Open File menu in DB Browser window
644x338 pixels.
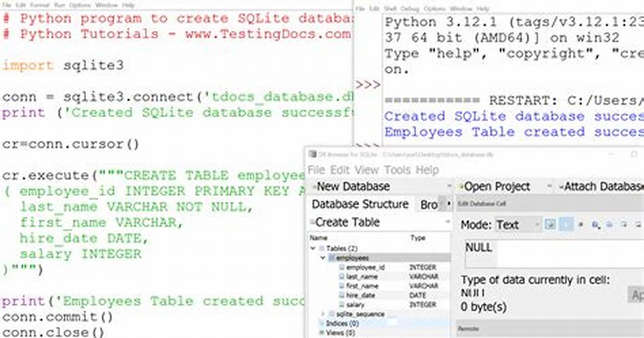coord(316,170)
